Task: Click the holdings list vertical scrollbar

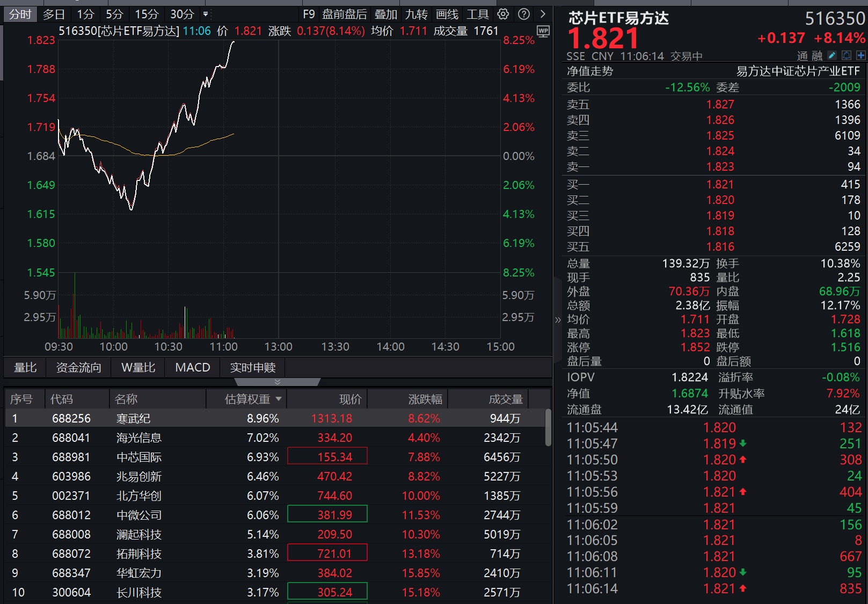Action: tap(548, 428)
